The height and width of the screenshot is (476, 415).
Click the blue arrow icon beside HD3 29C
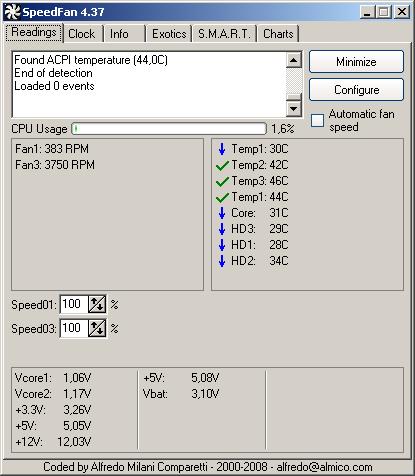[222, 229]
